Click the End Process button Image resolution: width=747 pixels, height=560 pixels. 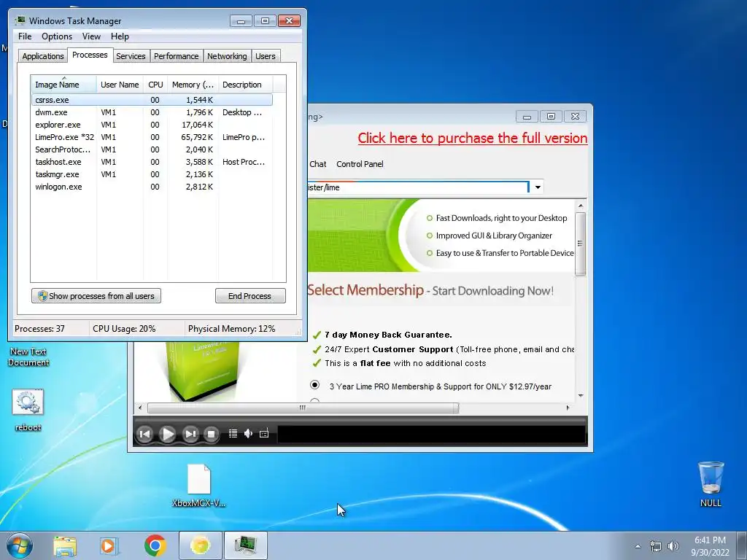click(250, 296)
